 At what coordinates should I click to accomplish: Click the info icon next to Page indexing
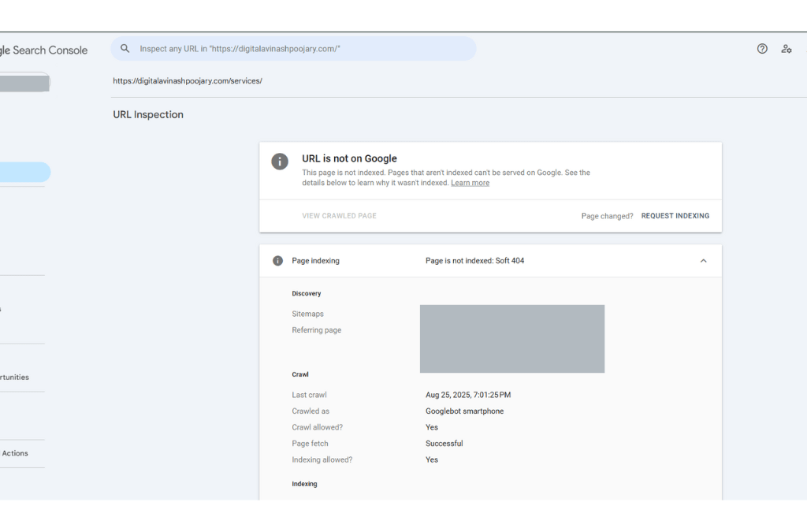click(277, 260)
